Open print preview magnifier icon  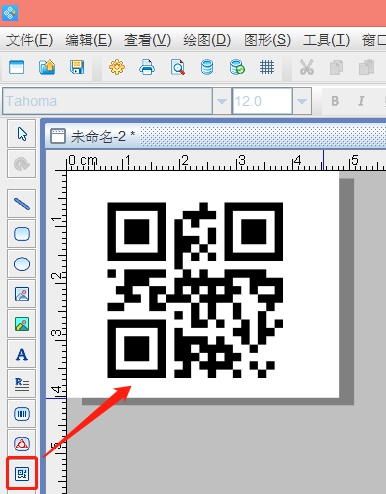tap(177, 67)
